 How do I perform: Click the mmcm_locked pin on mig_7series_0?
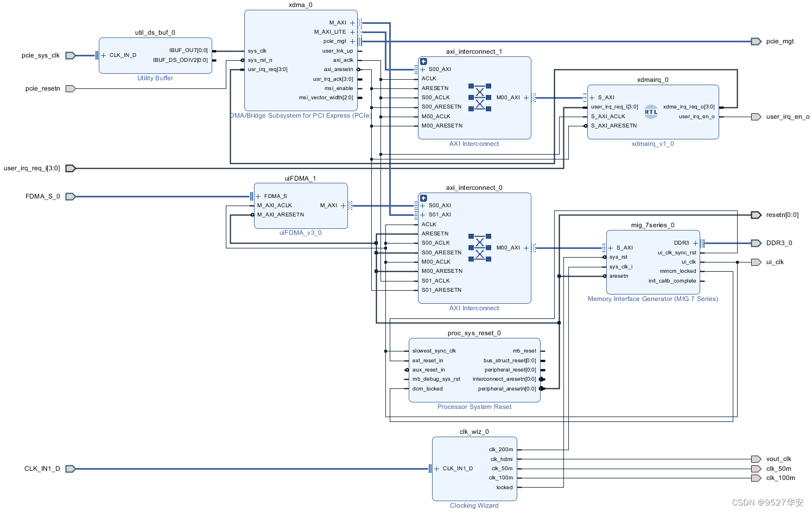[678, 271]
